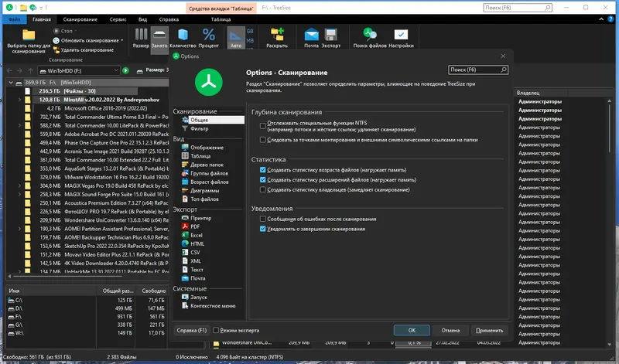The image size is (619, 364).
Task: Switch to the Вид ribbon tab
Action: click(x=142, y=19)
